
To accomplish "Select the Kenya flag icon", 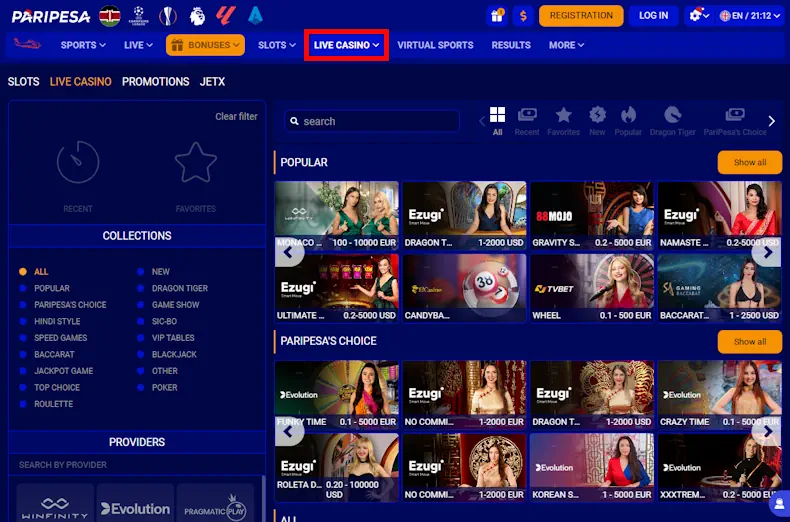I will (109, 16).
